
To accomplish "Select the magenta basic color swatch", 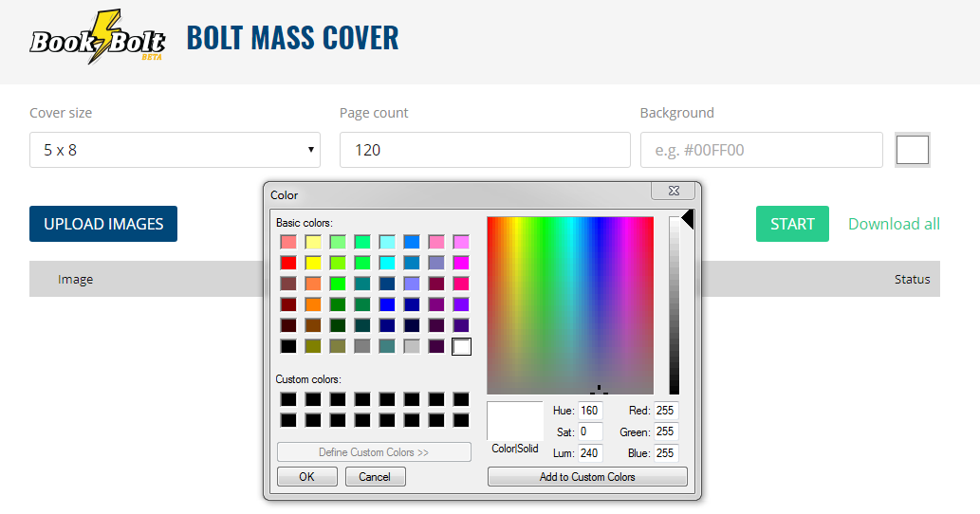I will [461, 263].
